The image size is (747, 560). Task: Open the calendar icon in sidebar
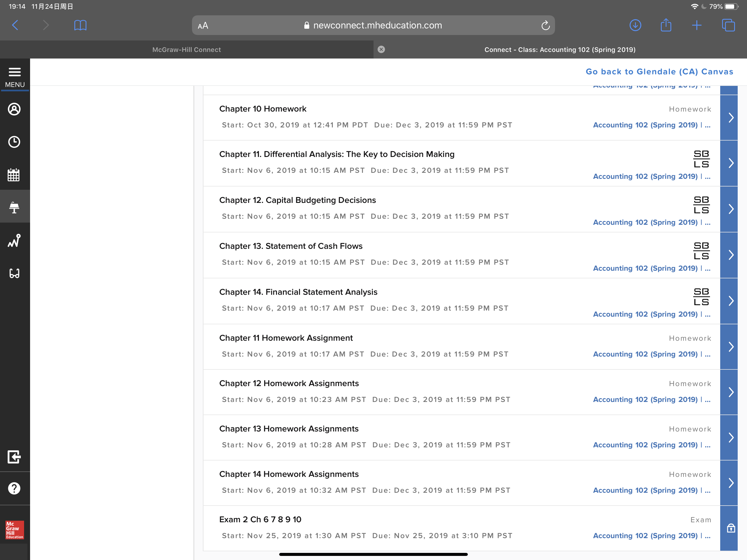click(14, 175)
